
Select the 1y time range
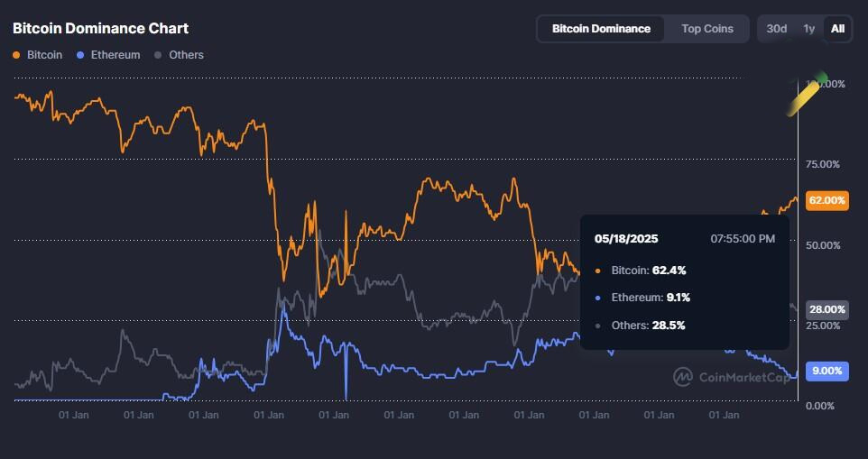click(809, 29)
